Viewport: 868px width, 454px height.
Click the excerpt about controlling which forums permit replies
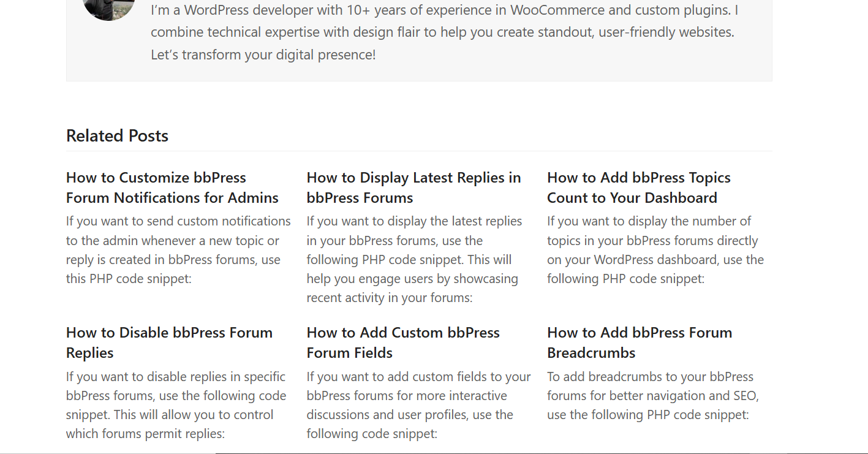pos(175,404)
